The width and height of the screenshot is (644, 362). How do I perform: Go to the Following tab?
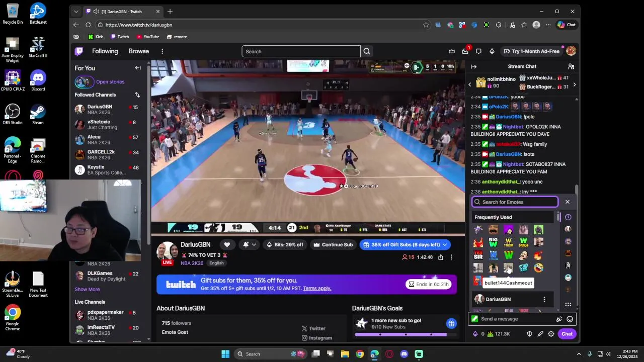[105, 51]
